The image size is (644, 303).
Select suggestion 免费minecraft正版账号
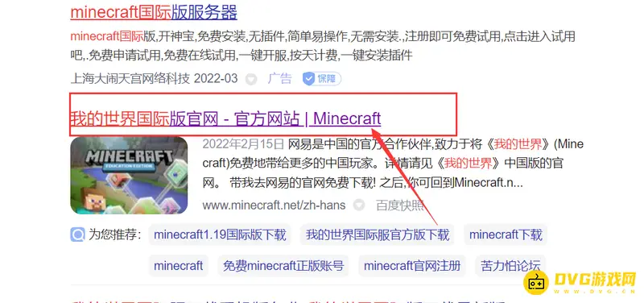[283, 266]
